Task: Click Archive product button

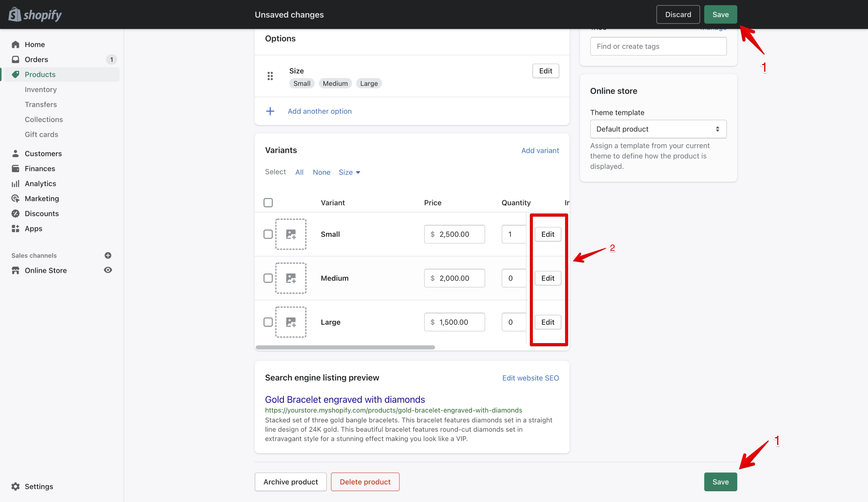Action: click(x=290, y=482)
